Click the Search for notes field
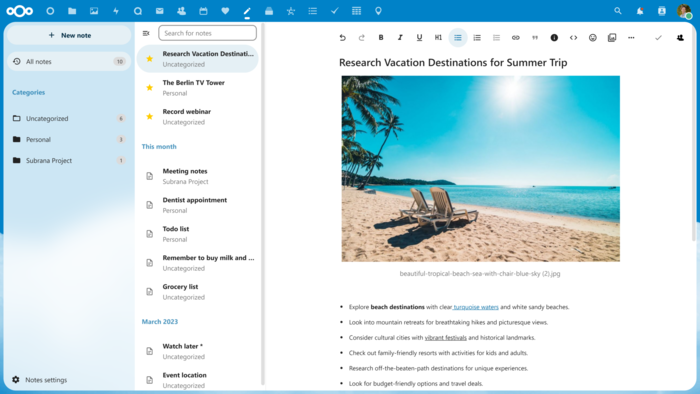700x394 pixels. point(208,33)
